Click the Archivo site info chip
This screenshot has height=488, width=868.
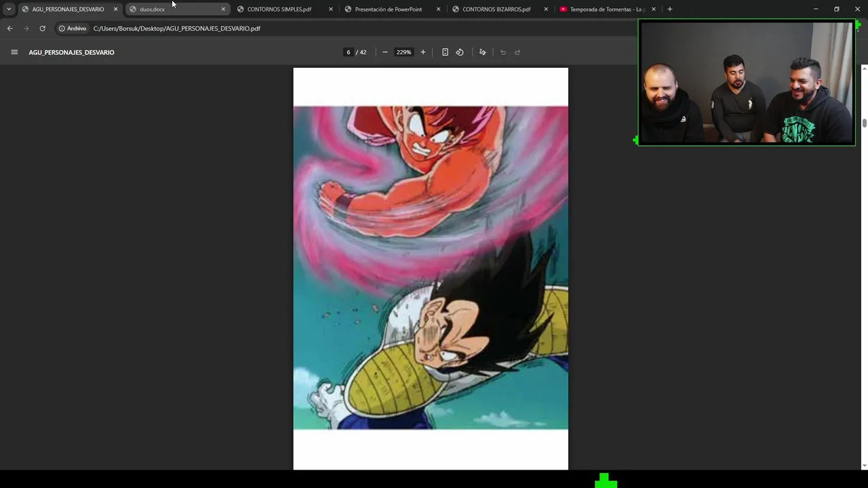(x=73, y=28)
